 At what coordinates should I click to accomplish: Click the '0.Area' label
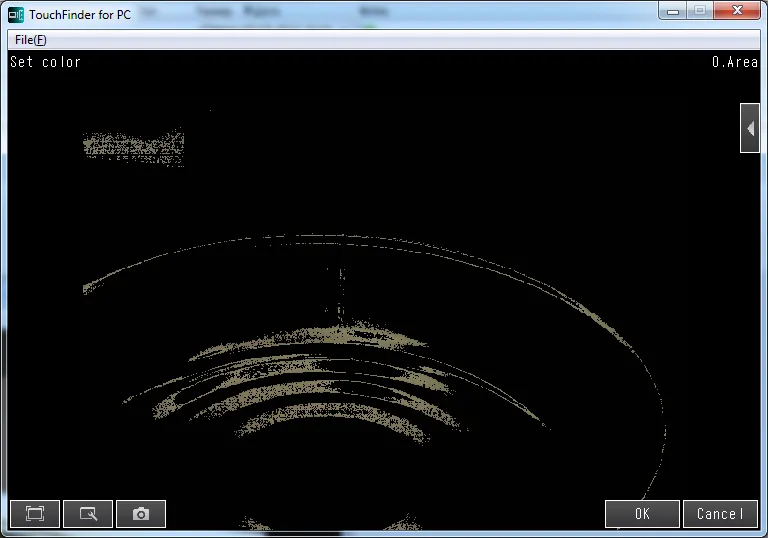734,62
